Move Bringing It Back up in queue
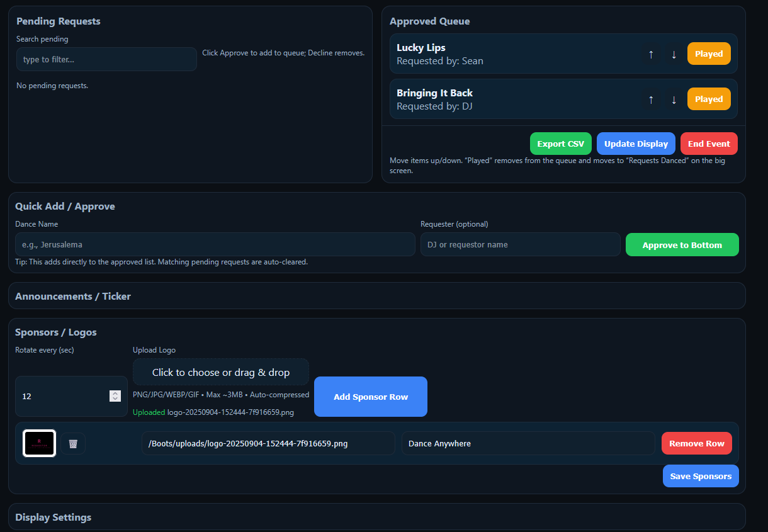The height and width of the screenshot is (532, 768). pos(651,99)
